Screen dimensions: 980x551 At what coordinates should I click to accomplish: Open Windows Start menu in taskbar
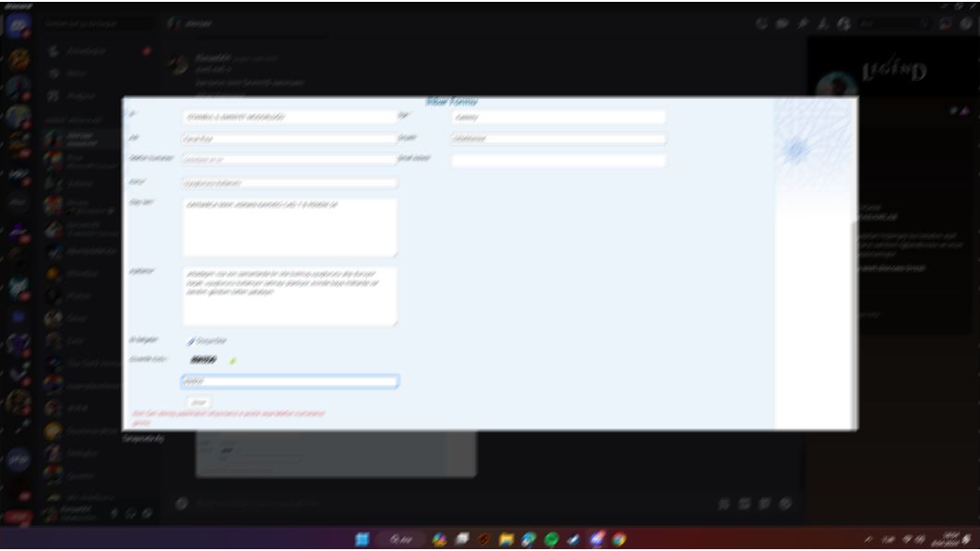[362, 539]
